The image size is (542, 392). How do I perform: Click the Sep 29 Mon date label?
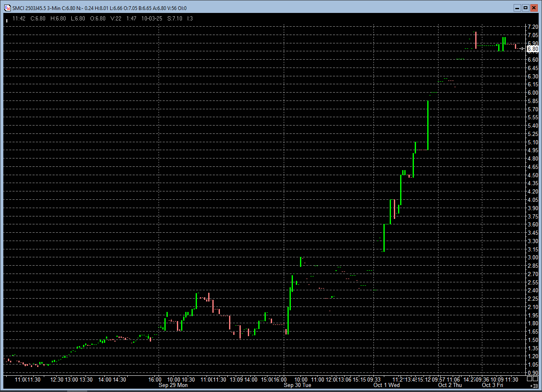(173, 385)
